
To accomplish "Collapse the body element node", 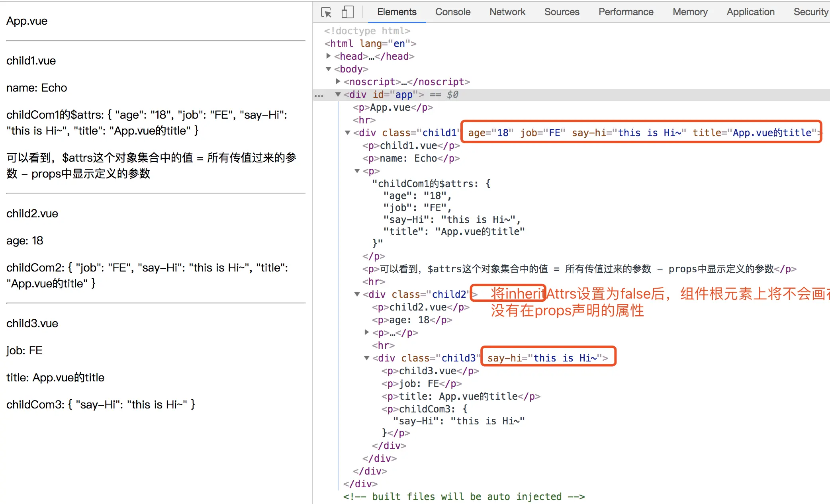I will pyautogui.click(x=329, y=69).
